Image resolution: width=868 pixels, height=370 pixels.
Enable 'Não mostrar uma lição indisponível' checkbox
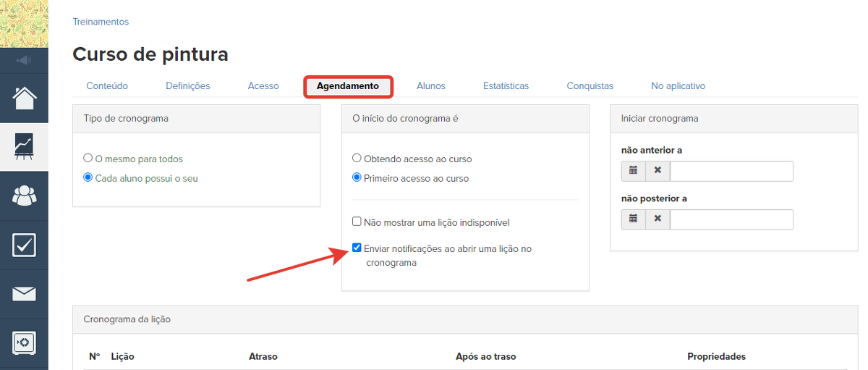pyautogui.click(x=357, y=222)
